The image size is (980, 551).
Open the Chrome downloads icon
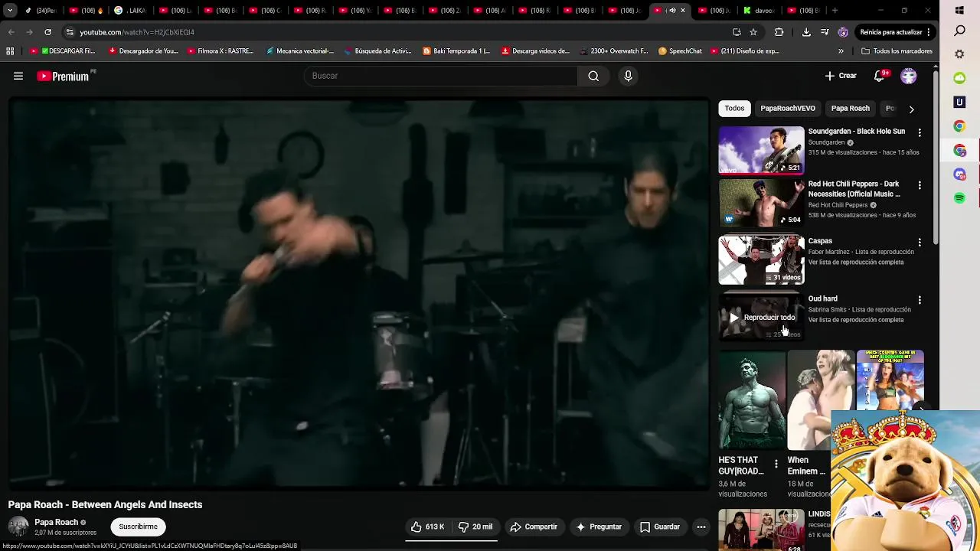click(x=806, y=32)
